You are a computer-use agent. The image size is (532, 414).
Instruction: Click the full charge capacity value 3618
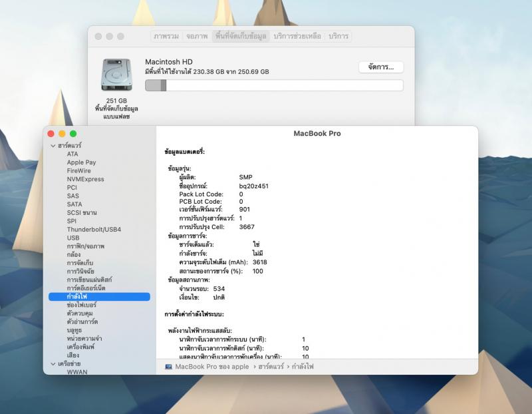[x=260, y=262]
